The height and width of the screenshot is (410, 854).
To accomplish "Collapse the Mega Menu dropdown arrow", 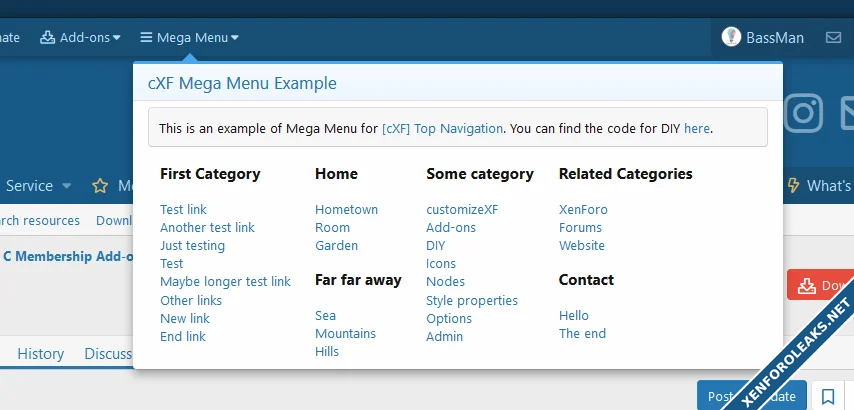I will (x=235, y=38).
